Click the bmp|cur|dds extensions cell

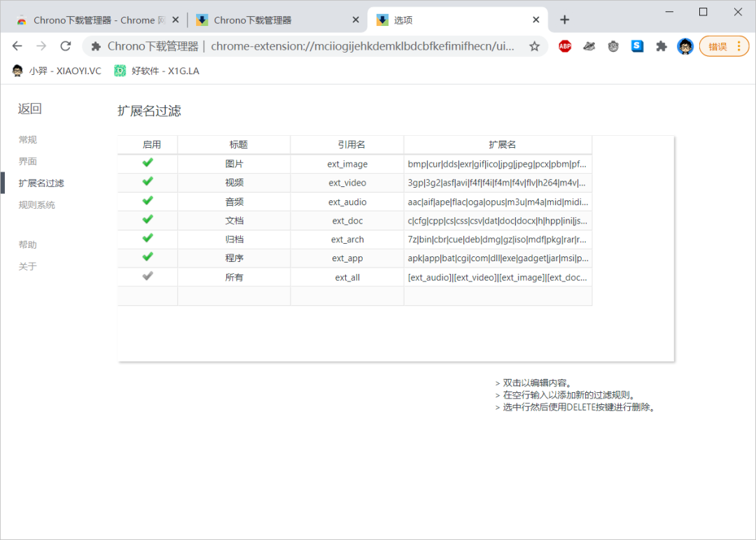[x=498, y=164]
